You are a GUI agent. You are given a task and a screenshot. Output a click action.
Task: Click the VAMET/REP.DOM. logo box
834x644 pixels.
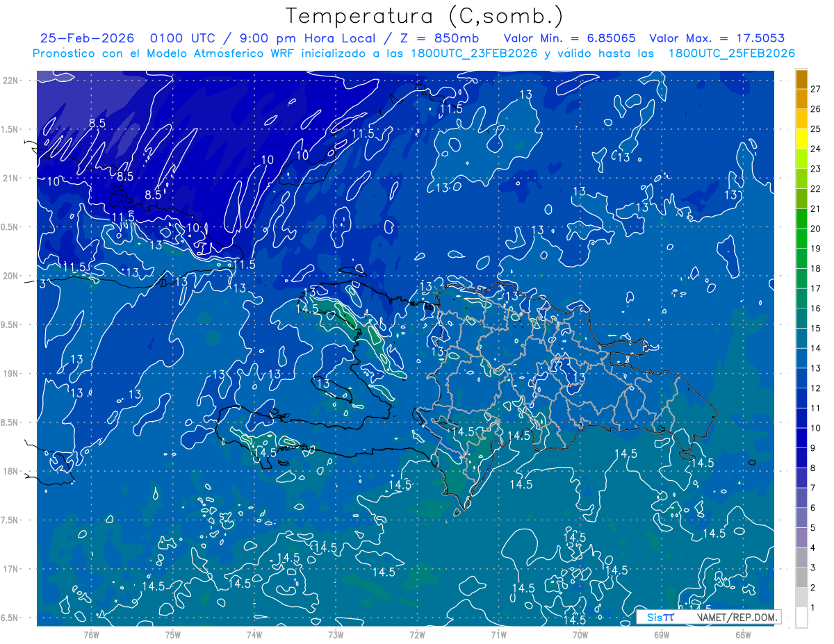coord(708,617)
